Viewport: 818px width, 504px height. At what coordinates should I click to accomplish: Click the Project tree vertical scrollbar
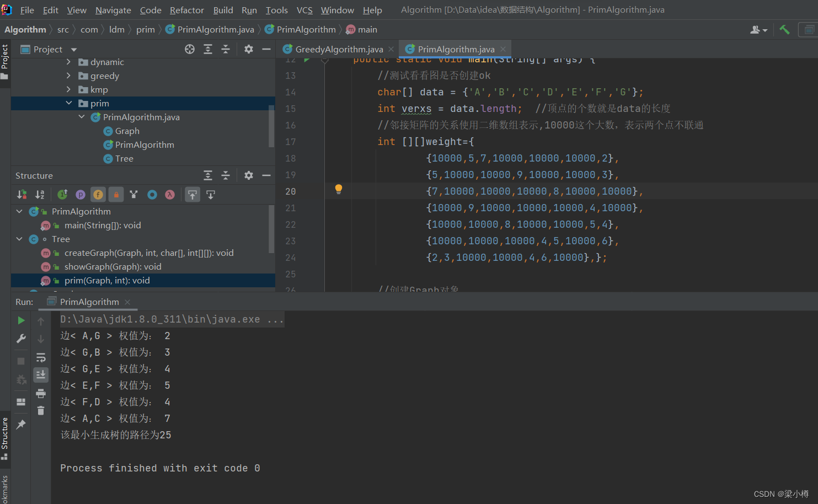(271, 127)
